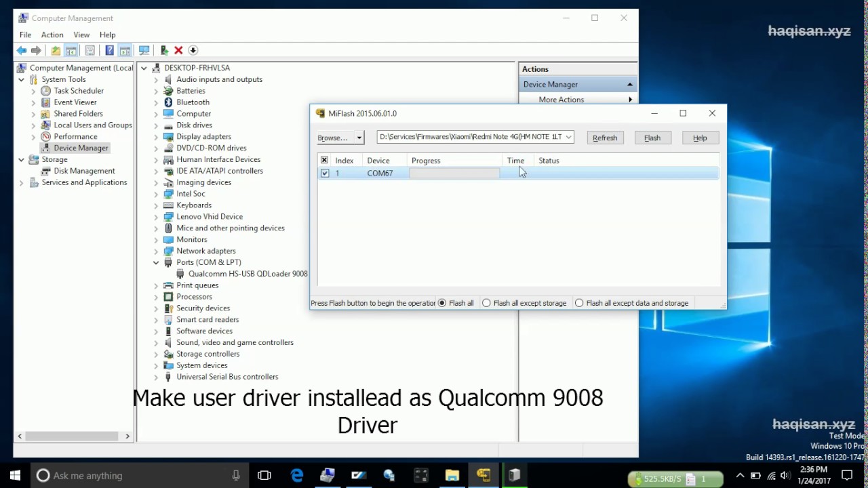Open the File menu
This screenshot has width=868, height=488.
point(25,35)
